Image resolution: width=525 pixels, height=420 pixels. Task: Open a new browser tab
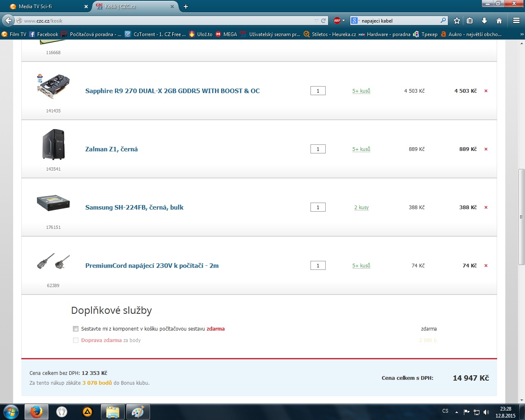point(186,7)
